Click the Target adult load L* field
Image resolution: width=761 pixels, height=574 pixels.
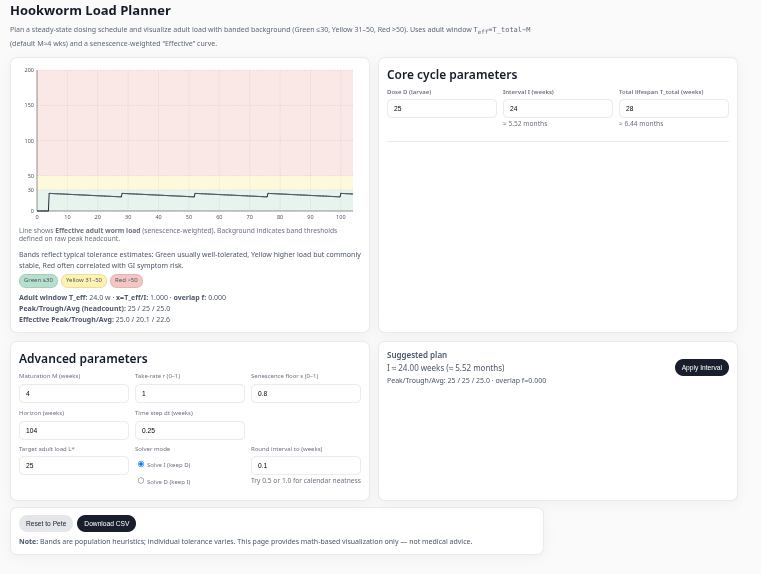[x=73, y=466]
